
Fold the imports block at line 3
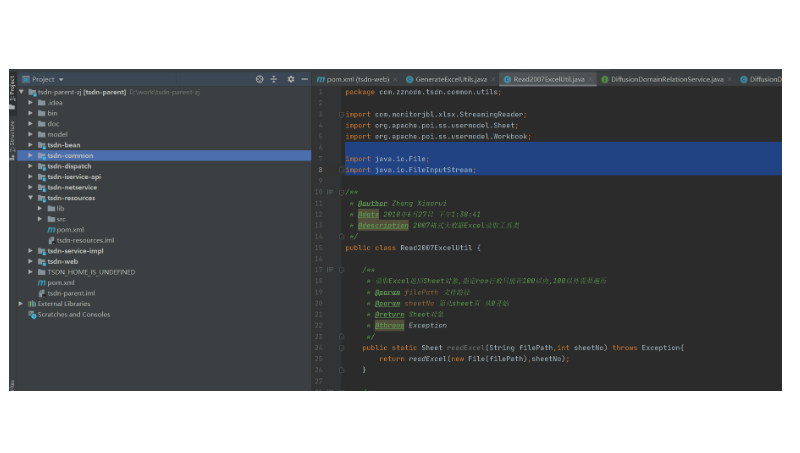click(341, 114)
